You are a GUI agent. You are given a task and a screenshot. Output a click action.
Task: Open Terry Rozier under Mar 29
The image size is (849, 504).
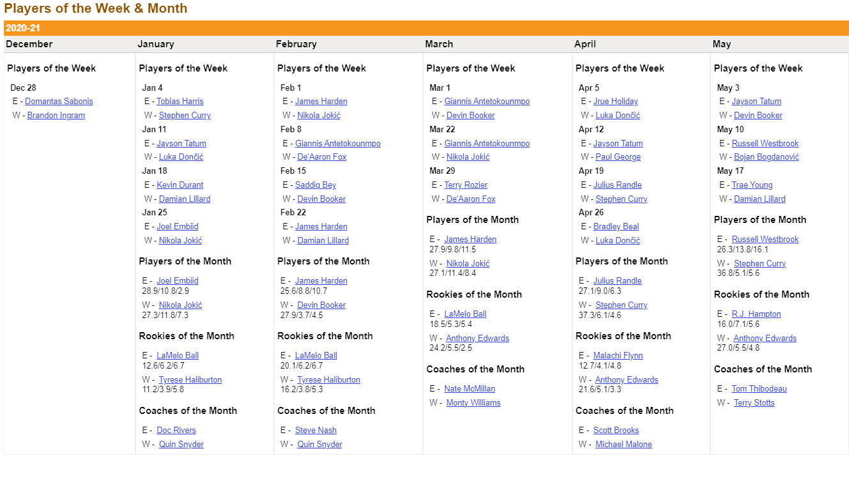(x=466, y=185)
